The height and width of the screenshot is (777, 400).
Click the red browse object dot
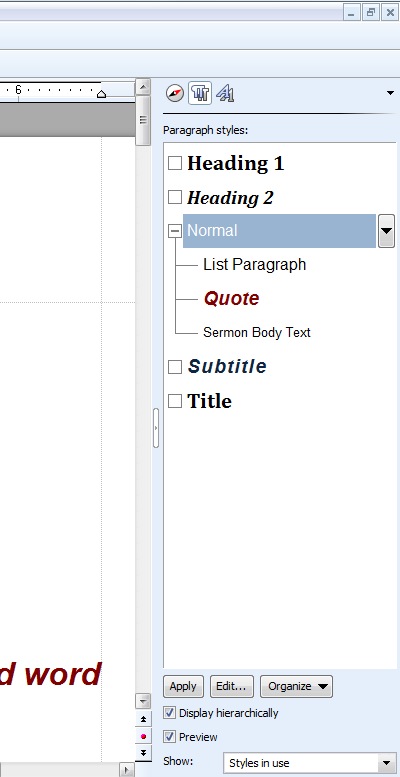pos(143,736)
